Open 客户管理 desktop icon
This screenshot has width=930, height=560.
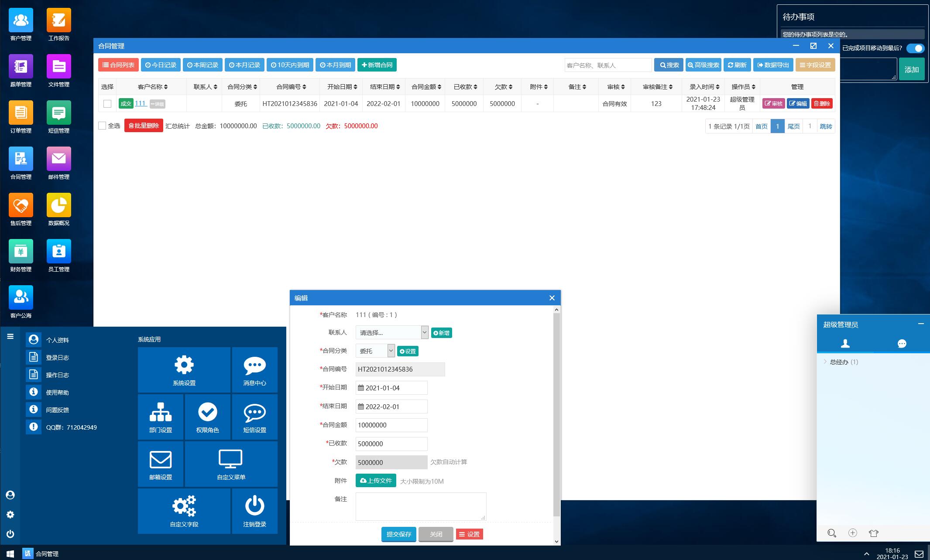[x=21, y=24]
